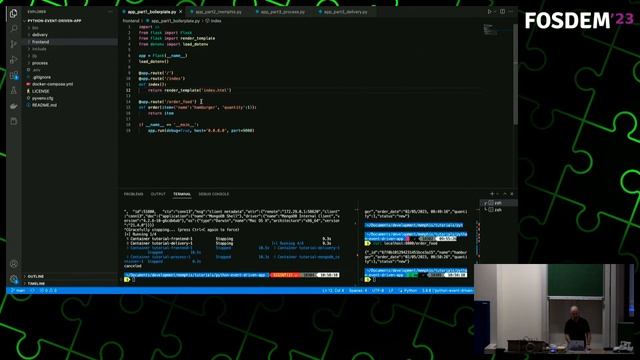Open the Accounts icon in activity bar
This screenshot has height=360, width=640.
13,264
